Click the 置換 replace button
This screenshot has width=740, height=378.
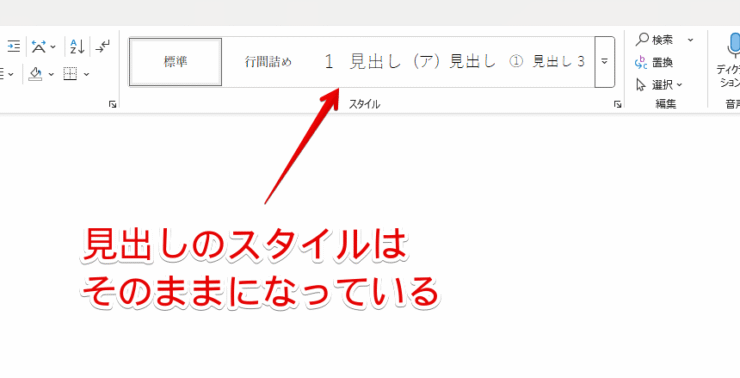pos(655,62)
